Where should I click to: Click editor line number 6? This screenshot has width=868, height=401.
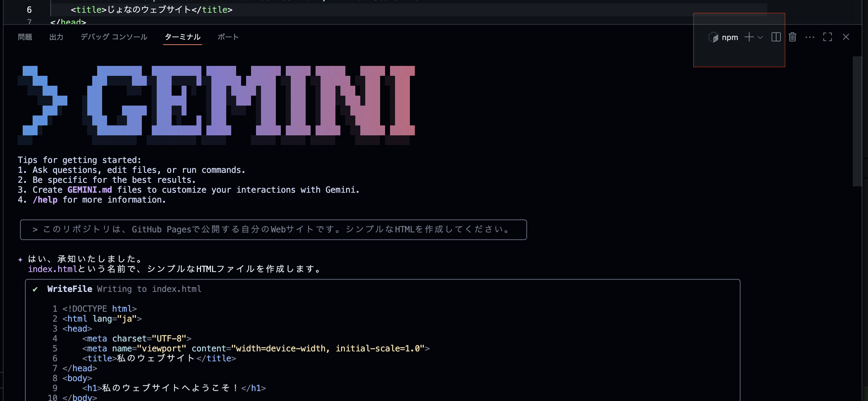tap(29, 10)
